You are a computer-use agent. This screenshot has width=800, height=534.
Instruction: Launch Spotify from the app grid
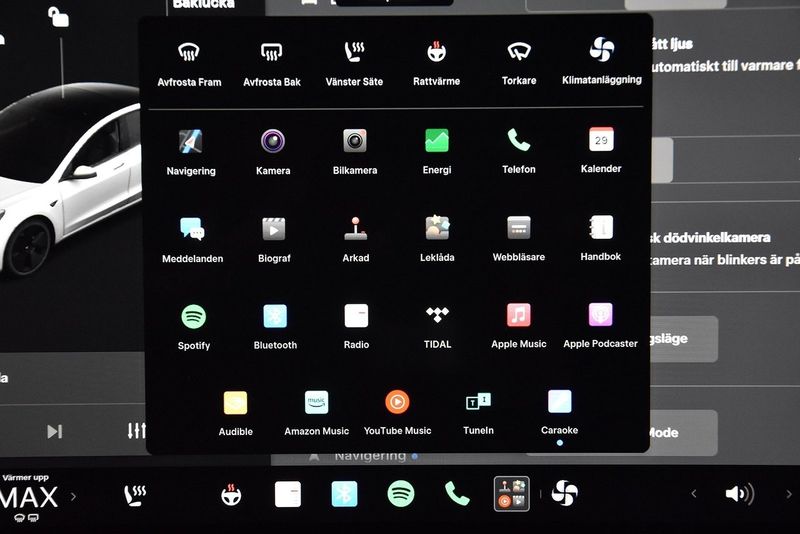tap(193, 327)
